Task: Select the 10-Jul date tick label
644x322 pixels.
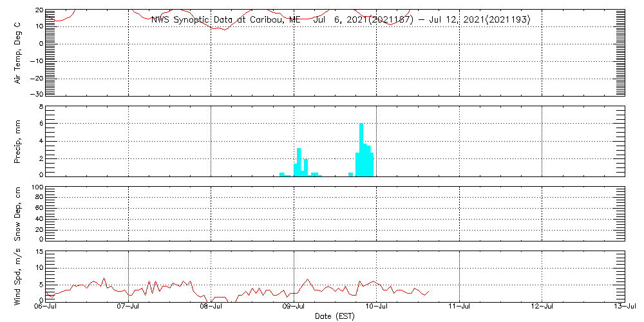Action: pyautogui.click(x=377, y=307)
